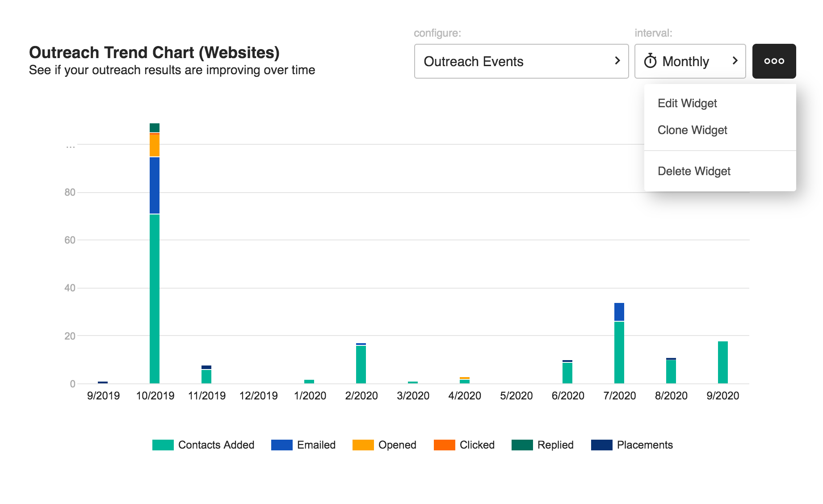
Task: Click the orange Opened segment in 10/2019
Action: click(x=155, y=145)
